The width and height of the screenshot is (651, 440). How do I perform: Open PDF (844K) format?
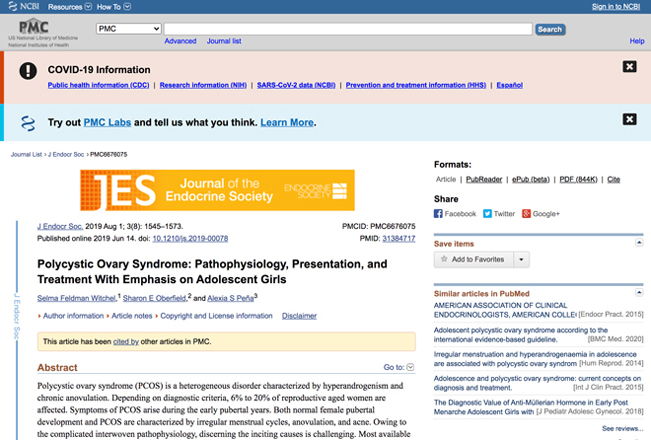click(578, 179)
